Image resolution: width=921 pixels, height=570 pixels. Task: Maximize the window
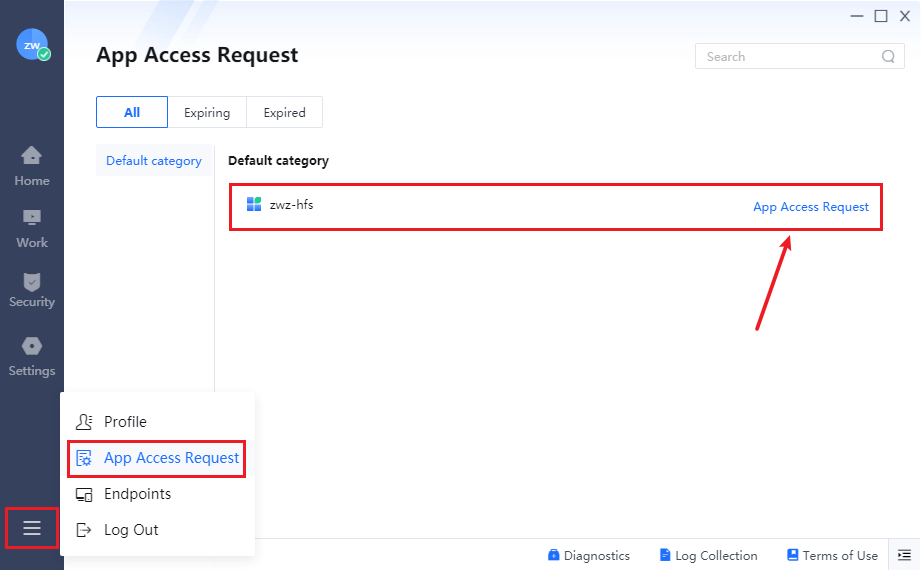(881, 16)
